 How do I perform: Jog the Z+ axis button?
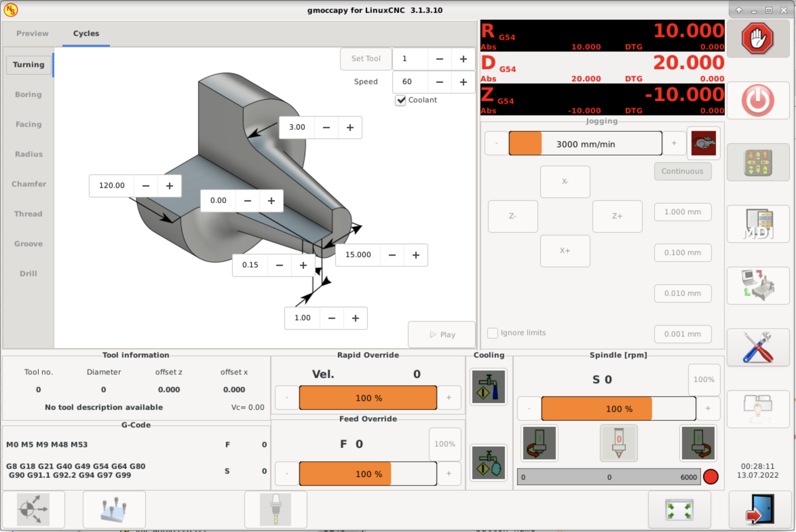pyautogui.click(x=617, y=216)
